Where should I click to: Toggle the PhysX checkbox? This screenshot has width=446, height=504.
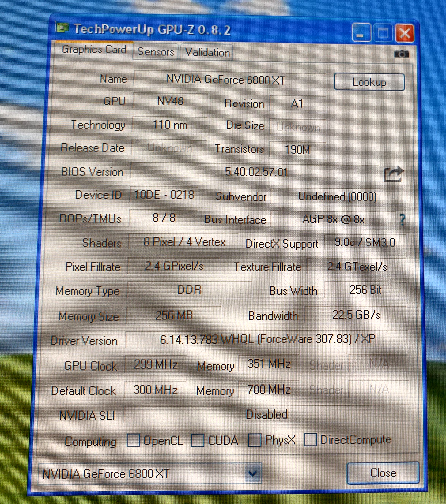click(x=255, y=440)
